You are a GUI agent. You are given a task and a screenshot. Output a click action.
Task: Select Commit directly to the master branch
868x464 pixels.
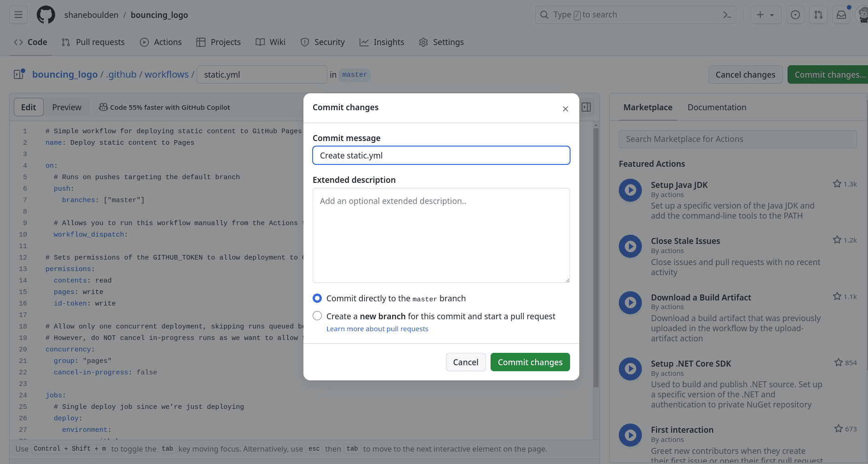coord(317,298)
